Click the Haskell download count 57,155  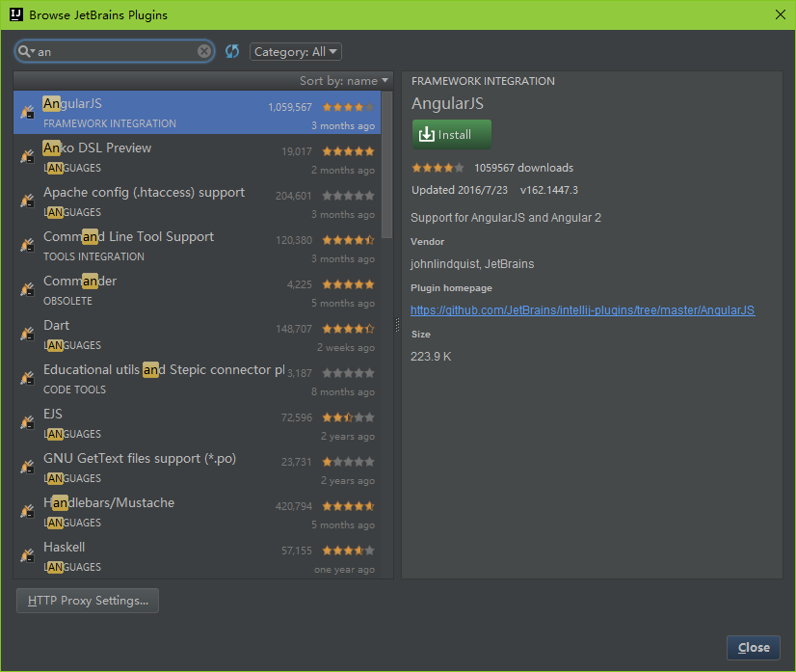tap(297, 551)
